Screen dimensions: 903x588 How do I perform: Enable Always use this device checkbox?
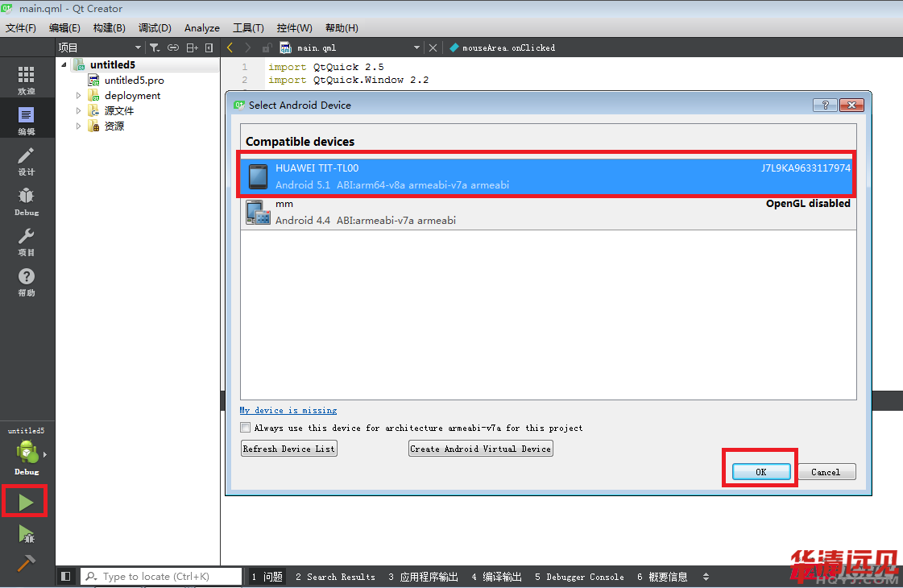pyautogui.click(x=246, y=428)
